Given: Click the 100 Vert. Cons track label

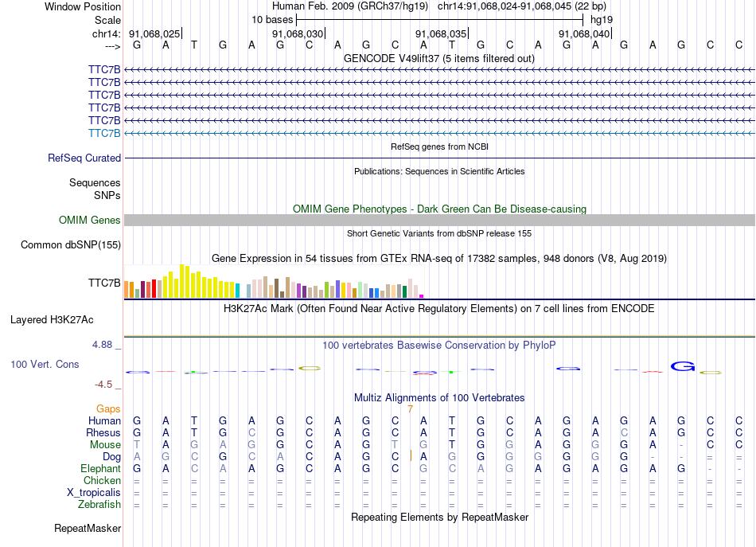Looking at the screenshot, I should [45, 364].
